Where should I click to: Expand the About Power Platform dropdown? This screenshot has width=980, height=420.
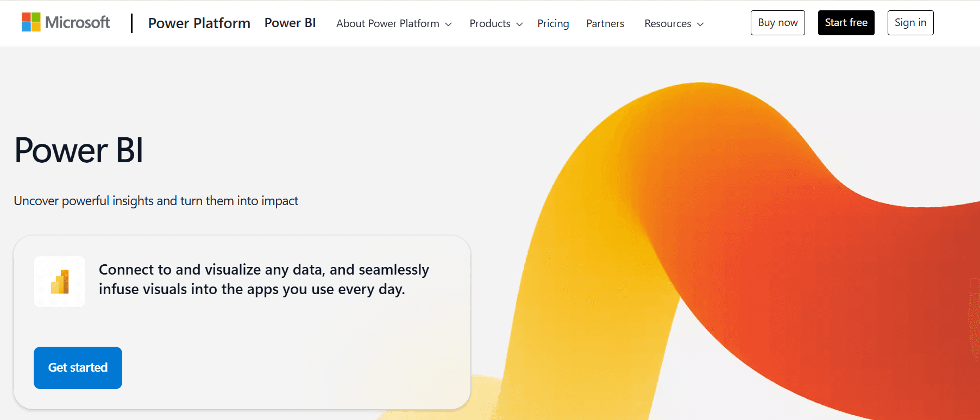click(x=388, y=23)
